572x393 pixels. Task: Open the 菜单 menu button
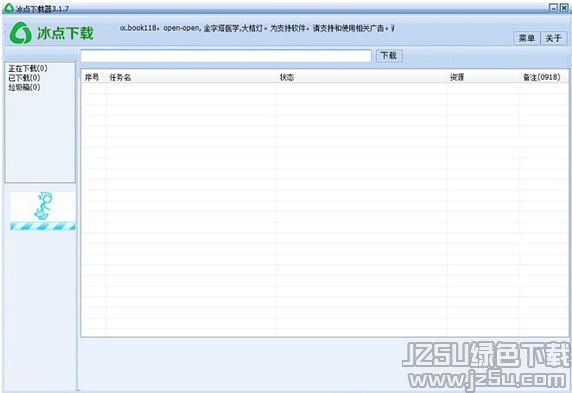point(527,38)
